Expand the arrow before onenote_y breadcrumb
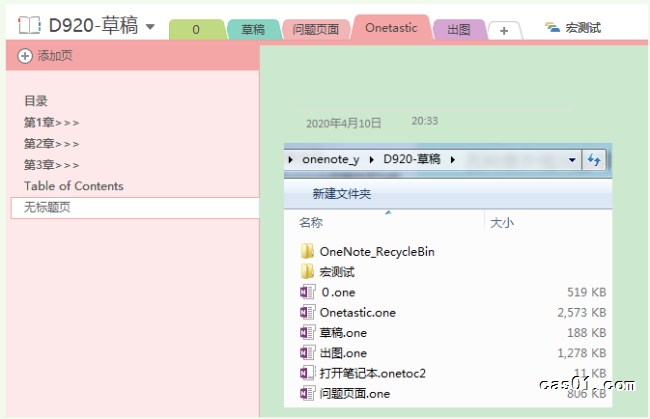This screenshot has height=419, width=650. click(291, 160)
